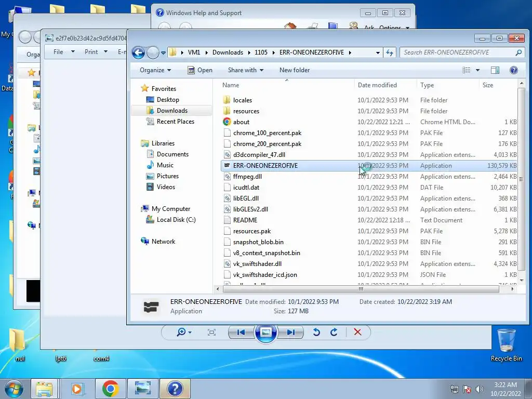This screenshot has width=532, height=399.
Task: Expand the address bar history dropdown
Action: tap(378, 52)
